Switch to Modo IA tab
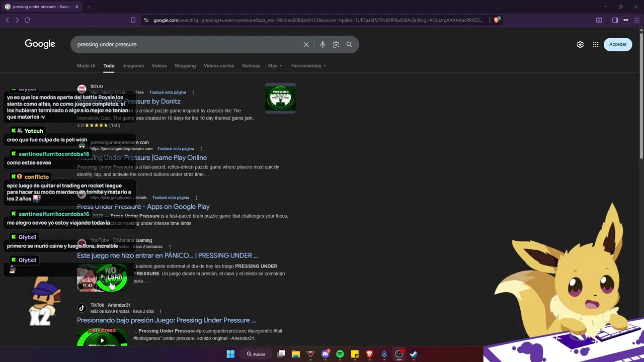644x362 pixels. 86,66
